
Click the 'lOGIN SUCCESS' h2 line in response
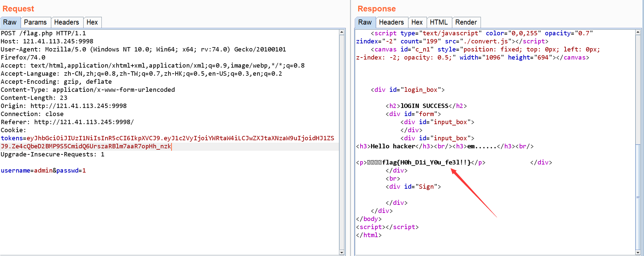click(x=426, y=106)
